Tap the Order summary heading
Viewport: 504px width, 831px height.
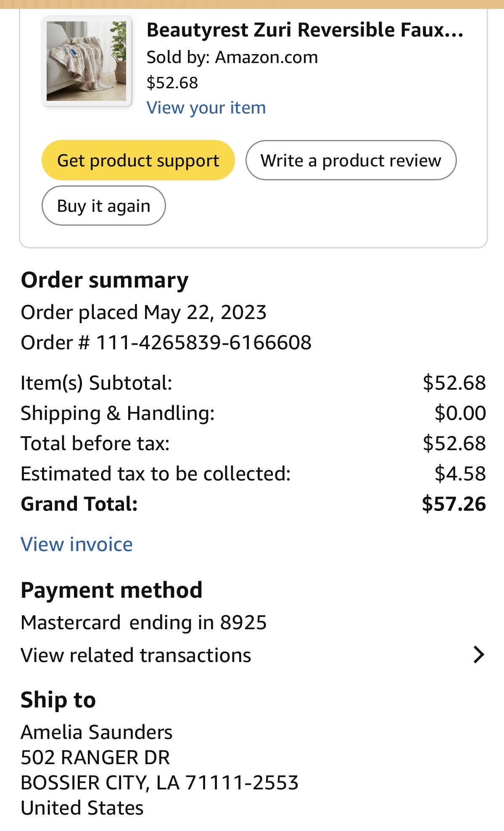point(105,280)
